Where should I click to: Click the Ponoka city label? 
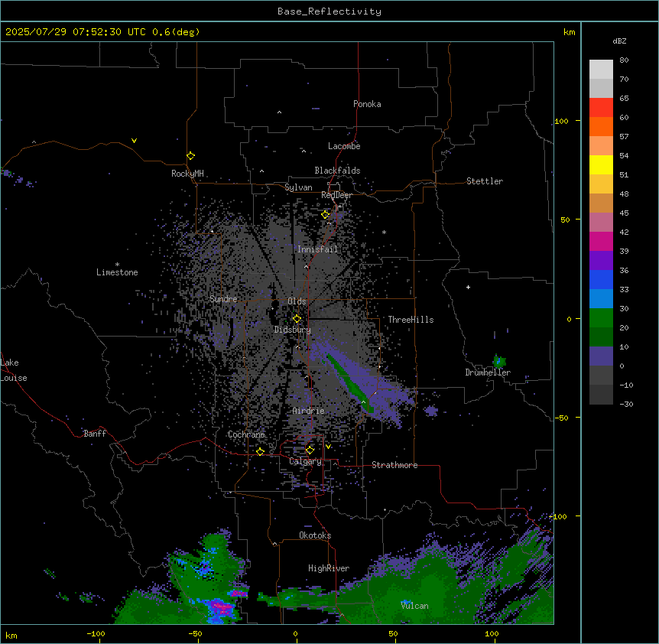[367, 104]
